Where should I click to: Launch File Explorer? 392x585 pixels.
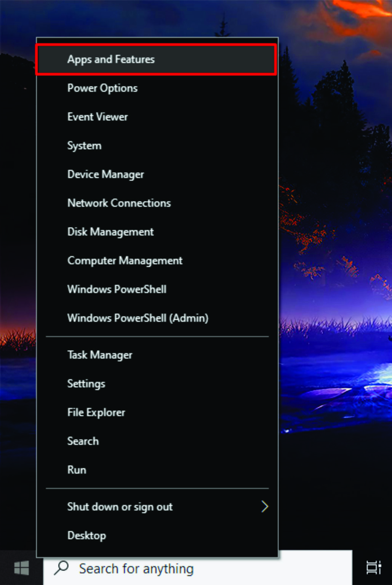point(96,412)
